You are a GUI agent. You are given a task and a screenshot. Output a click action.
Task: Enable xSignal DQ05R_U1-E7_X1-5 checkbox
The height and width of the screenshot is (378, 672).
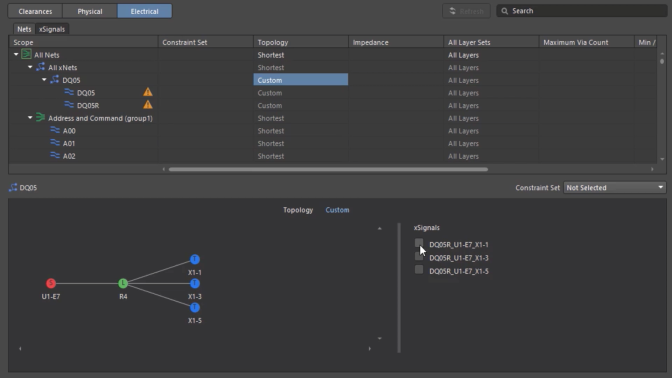pyautogui.click(x=419, y=270)
